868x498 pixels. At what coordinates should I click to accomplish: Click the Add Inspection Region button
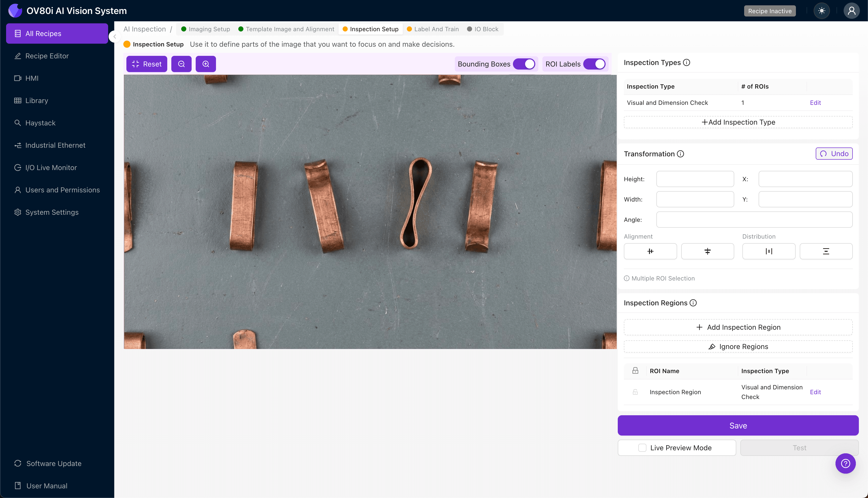click(x=738, y=327)
